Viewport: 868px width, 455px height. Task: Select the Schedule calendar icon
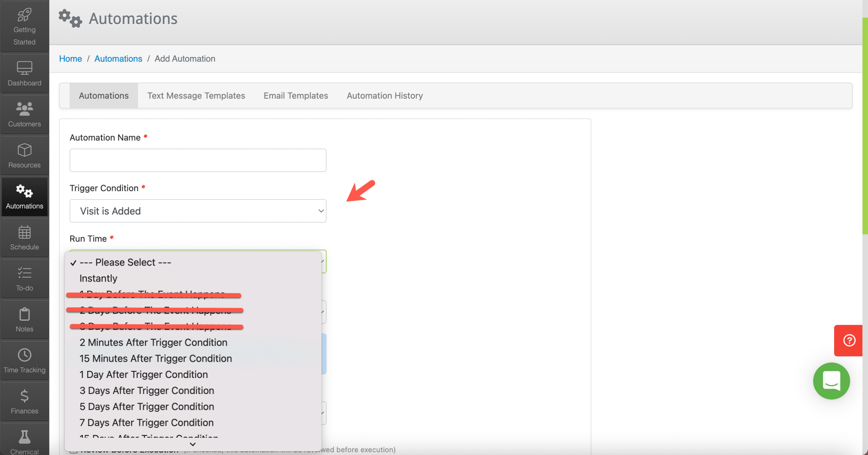[24, 237]
